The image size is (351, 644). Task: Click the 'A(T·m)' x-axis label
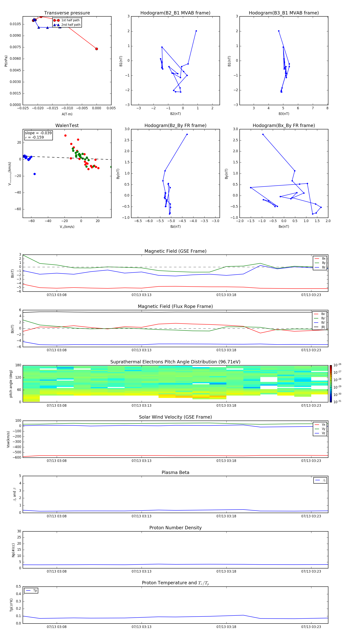[x=67, y=114]
